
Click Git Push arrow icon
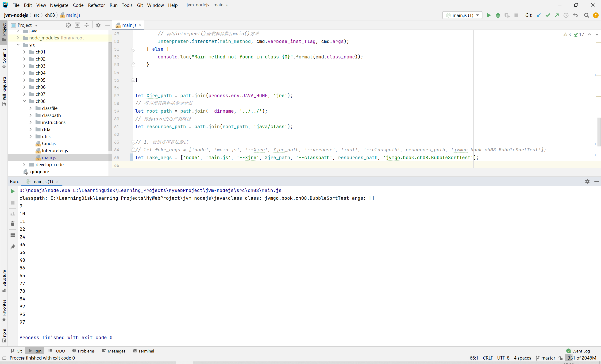tap(557, 15)
